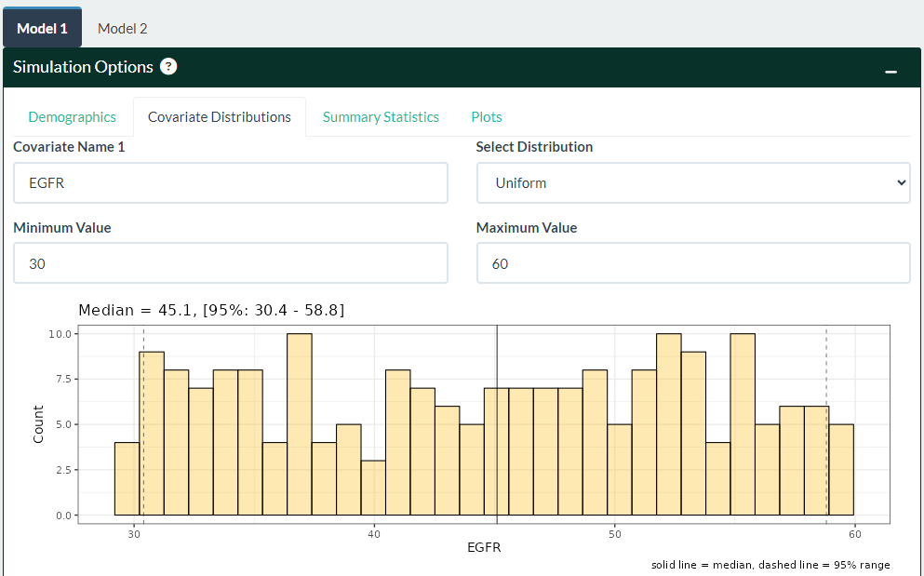Open the Select Distribution dropdown
The height and width of the screenshot is (576, 924).
(x=693, y=183)
